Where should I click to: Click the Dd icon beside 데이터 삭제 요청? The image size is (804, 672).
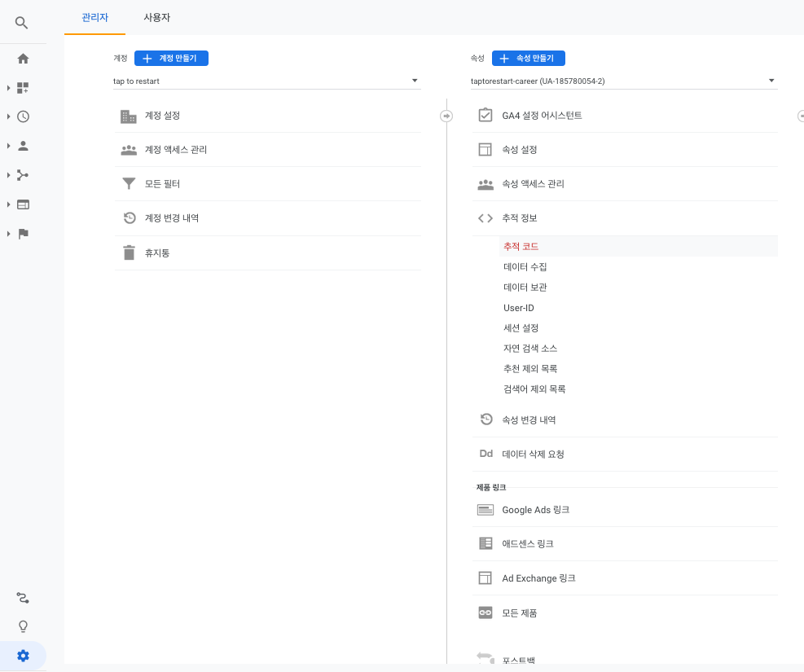[x=485, y=454]
